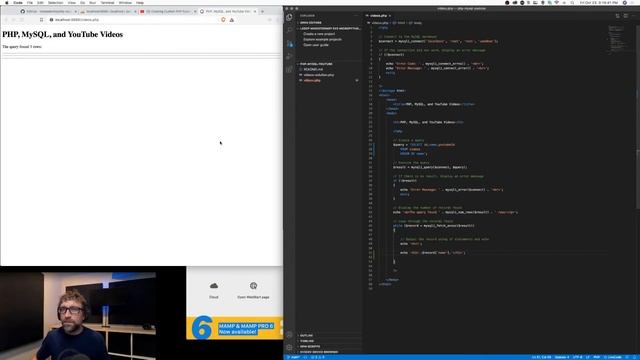Reload the browser page
This screenshot has height=360, width=640.
point(22,20)
